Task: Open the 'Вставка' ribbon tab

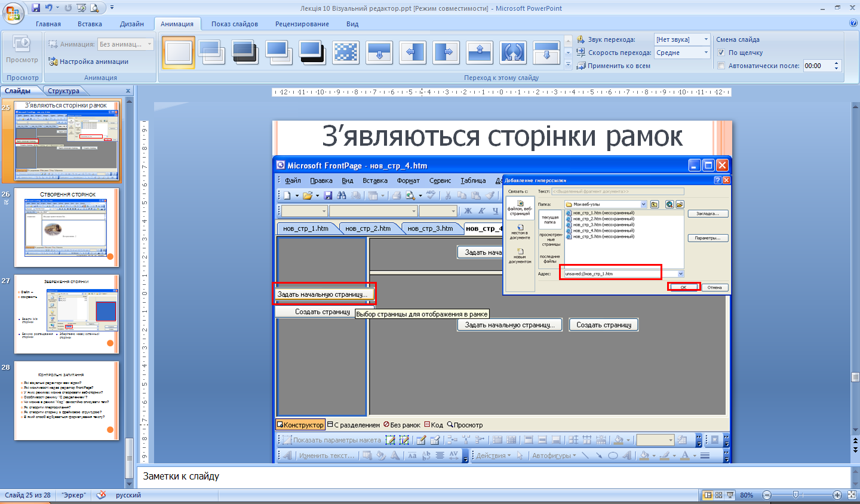Action: [90, 24]
